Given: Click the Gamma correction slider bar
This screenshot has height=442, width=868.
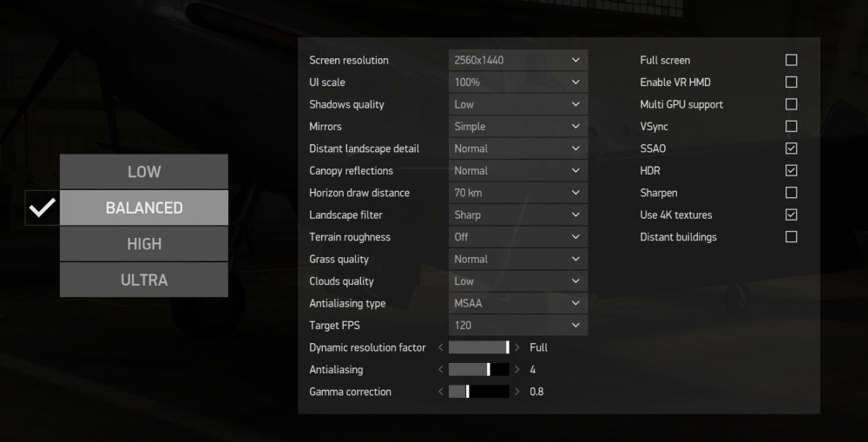Looking at the screenshot, I should click(479, 392).
